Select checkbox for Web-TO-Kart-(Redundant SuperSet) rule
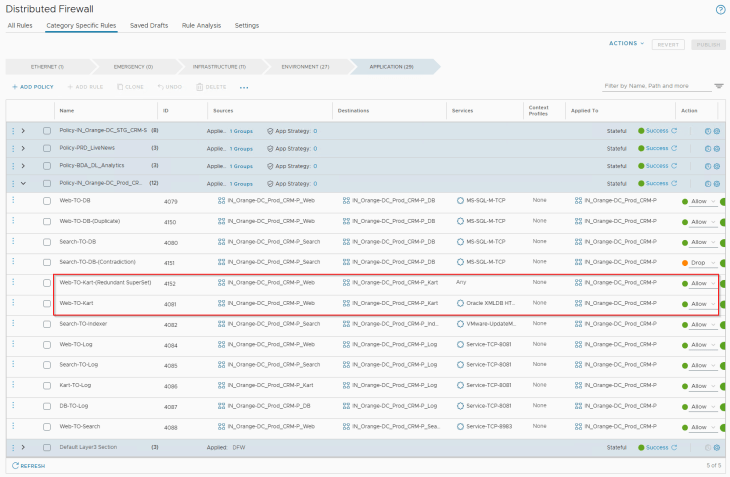 pos(47,283)
